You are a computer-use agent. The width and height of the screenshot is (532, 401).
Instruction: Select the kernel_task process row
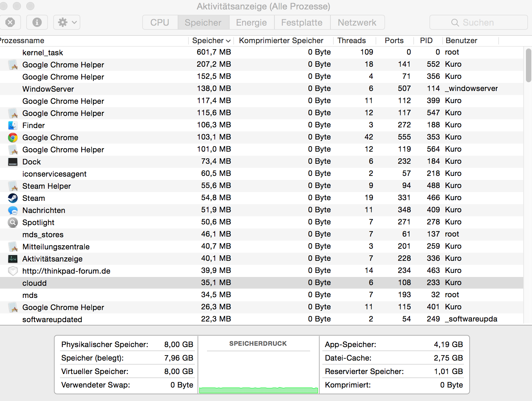[x=262, y=53]
